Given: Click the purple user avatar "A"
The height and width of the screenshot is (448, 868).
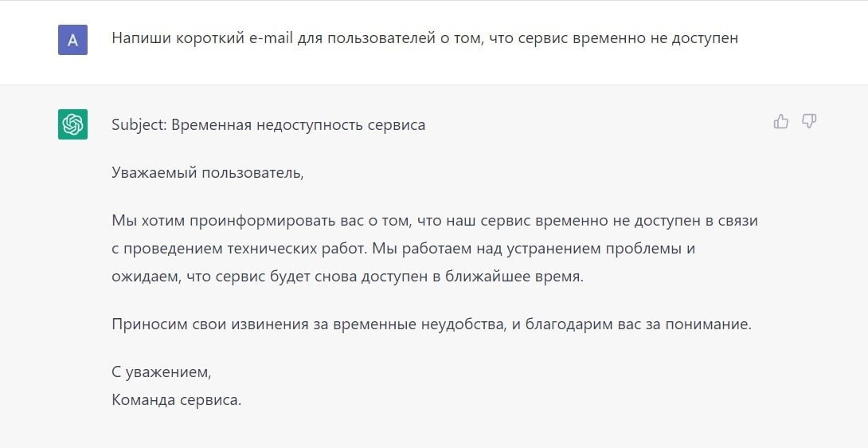Looking at the screenshot, I should [x=72, y=39].
